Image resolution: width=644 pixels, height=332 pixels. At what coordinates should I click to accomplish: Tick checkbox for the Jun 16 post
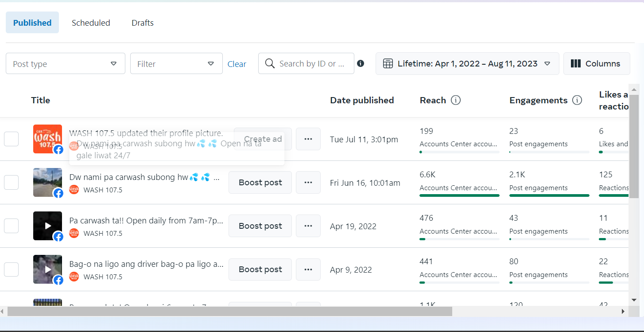(12, 183)
